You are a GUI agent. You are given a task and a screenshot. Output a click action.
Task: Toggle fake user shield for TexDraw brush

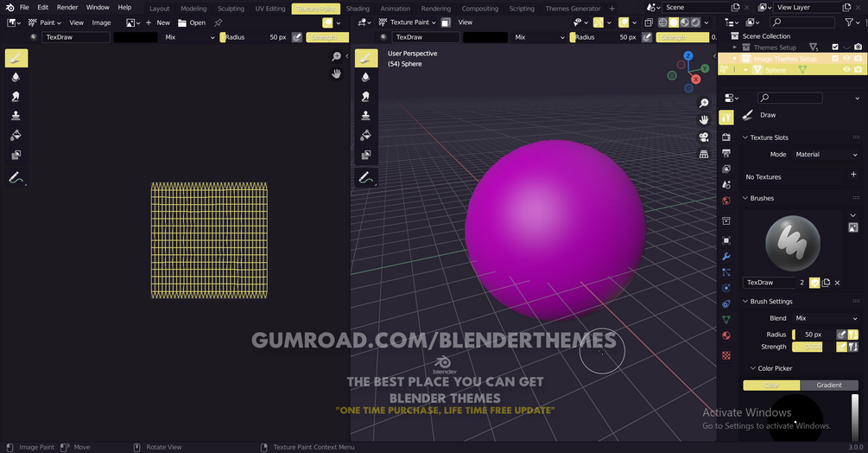point(814,283)
